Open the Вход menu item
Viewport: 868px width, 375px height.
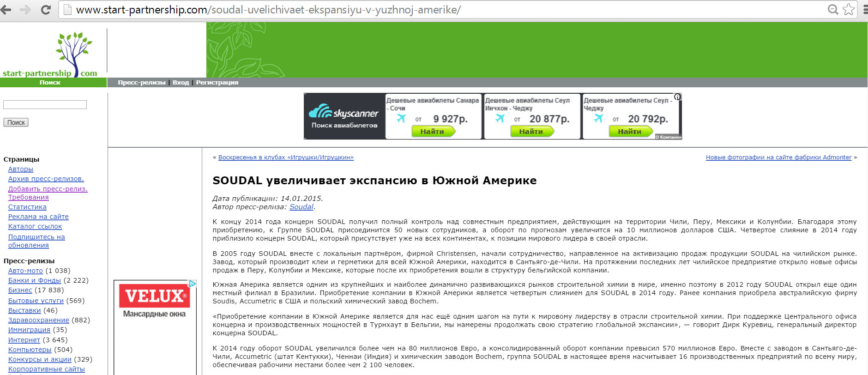coord(181,83)
